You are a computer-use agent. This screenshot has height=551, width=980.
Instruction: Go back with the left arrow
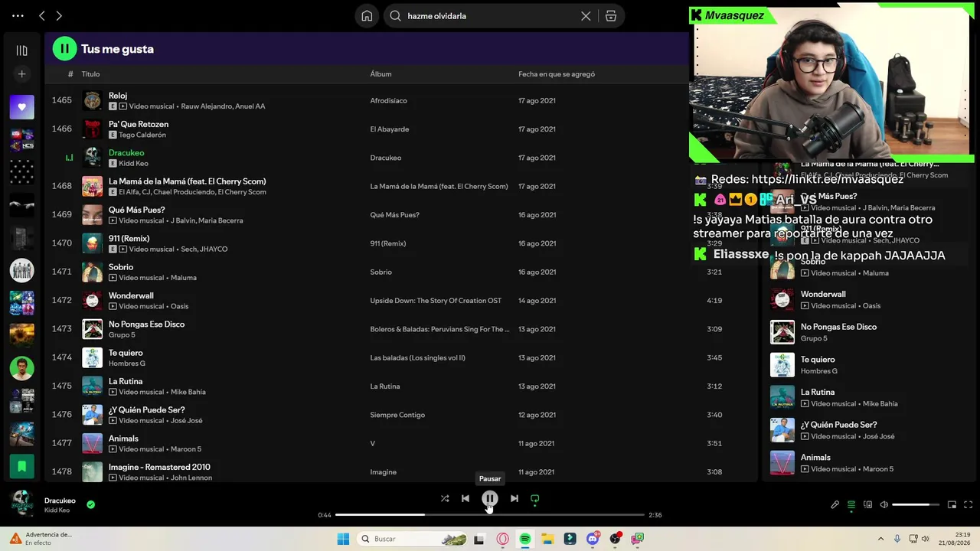(x=42, y=16)
